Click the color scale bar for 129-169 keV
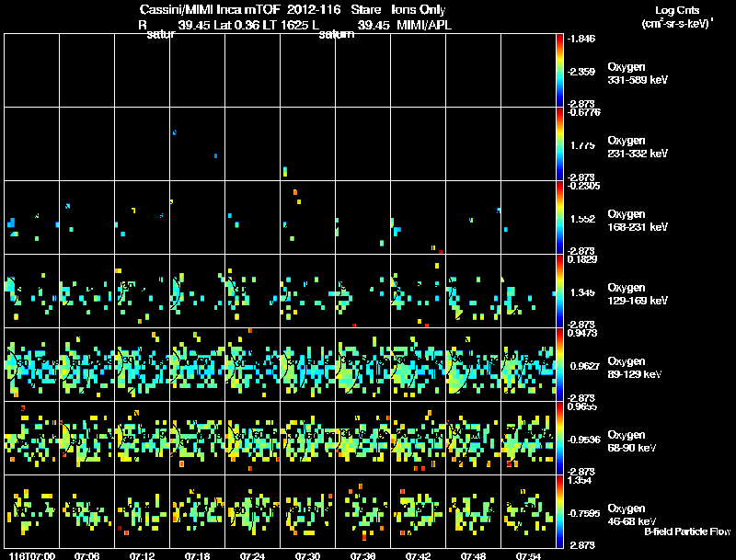Image resolution: width=736 pixels, height=560 pixels. [x=559, y=291]
